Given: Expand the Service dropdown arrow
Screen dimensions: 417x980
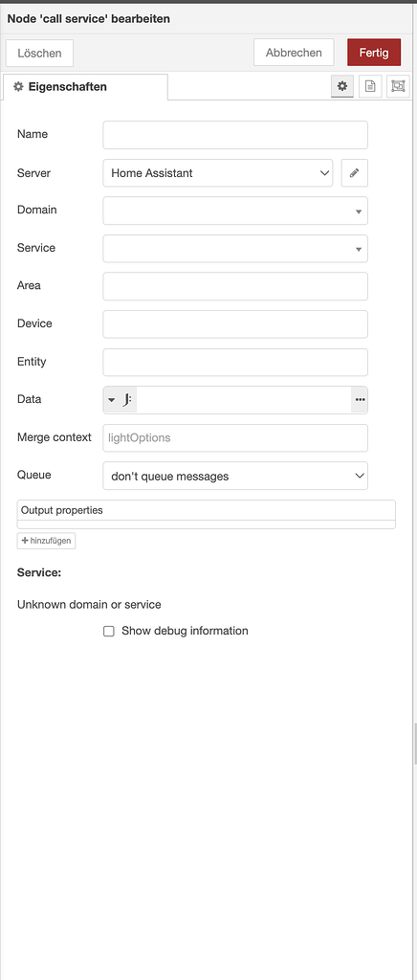Looking at the screenshot, I should [359, 249].
